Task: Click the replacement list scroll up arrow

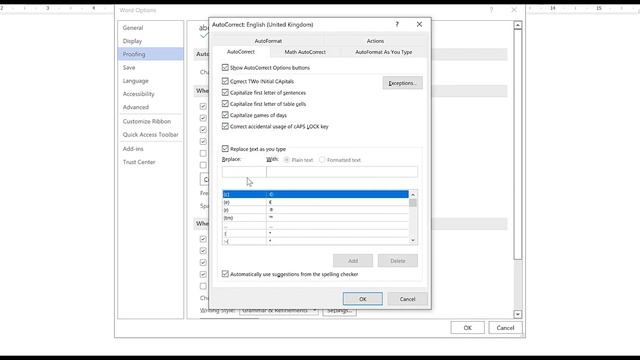Action: click(x=413, y=195)
